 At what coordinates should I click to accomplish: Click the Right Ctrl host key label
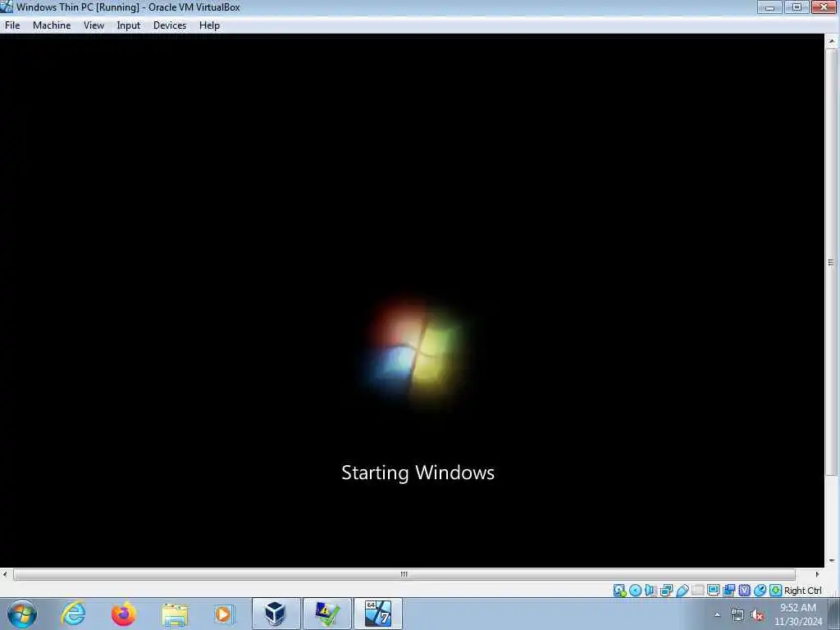coord(802,591)
